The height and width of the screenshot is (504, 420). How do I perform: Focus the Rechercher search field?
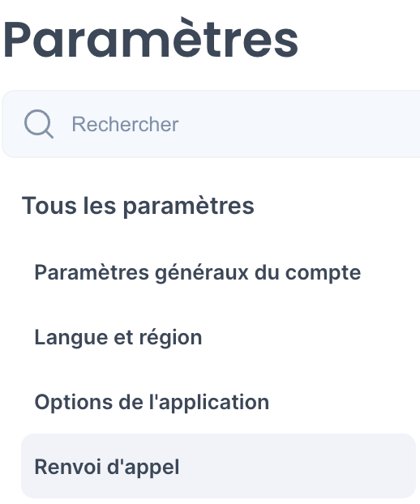coord(211,124)
